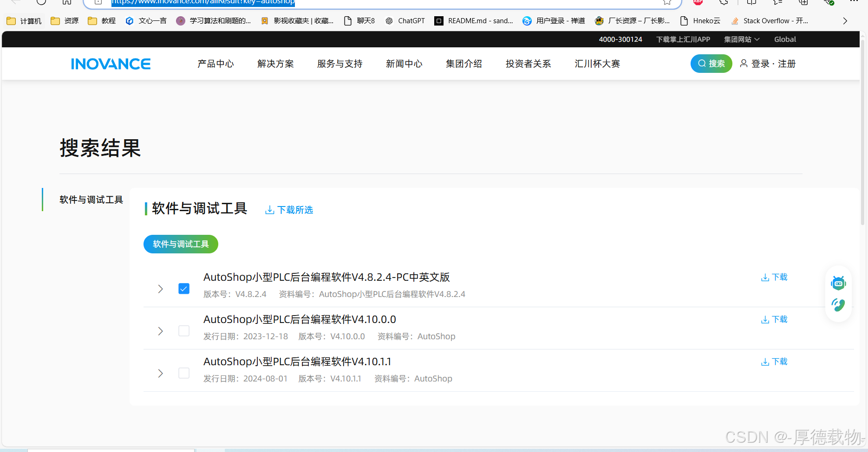The width and height of the screenshot is (868, 452).
Task: Click the 版本号：V4.8.2.4 text
Action: (235, 294)
